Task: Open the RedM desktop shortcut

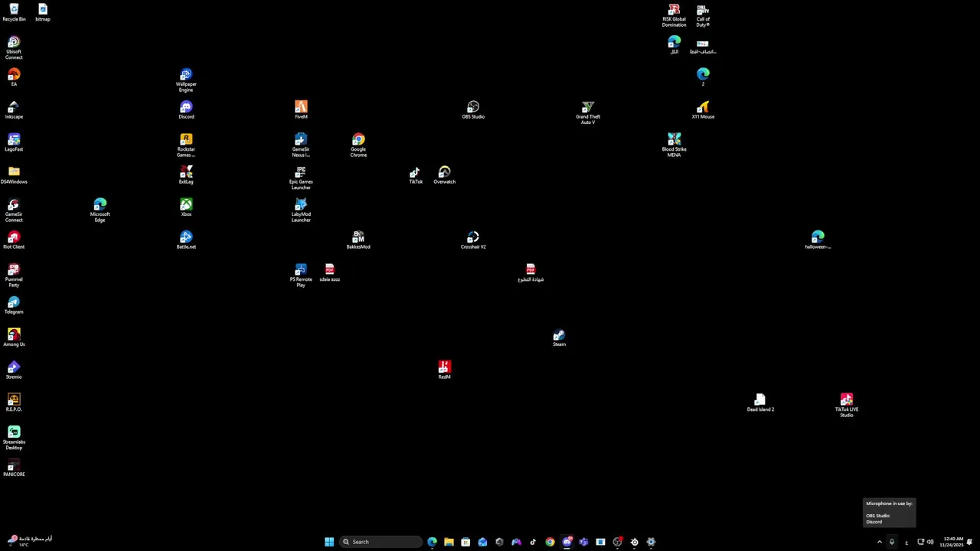Action: [444, 370]
